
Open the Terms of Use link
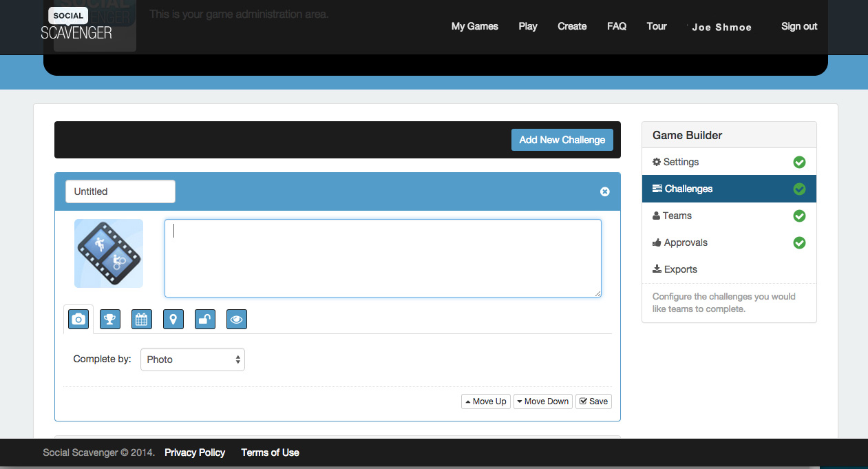[x=270, y=452]
